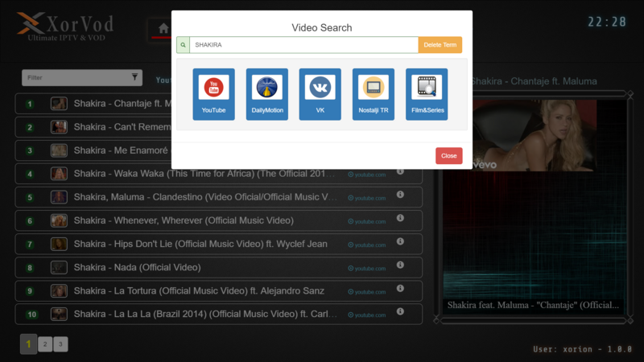
Task: Open youtube.com link on La La La row
Action: coord(367,315)
